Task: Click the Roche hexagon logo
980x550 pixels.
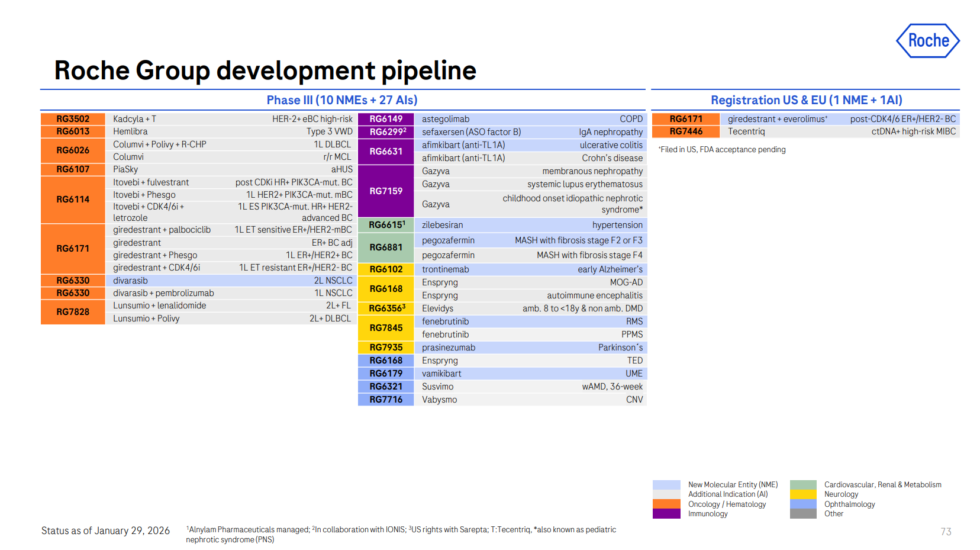Action: pos(927,41)
